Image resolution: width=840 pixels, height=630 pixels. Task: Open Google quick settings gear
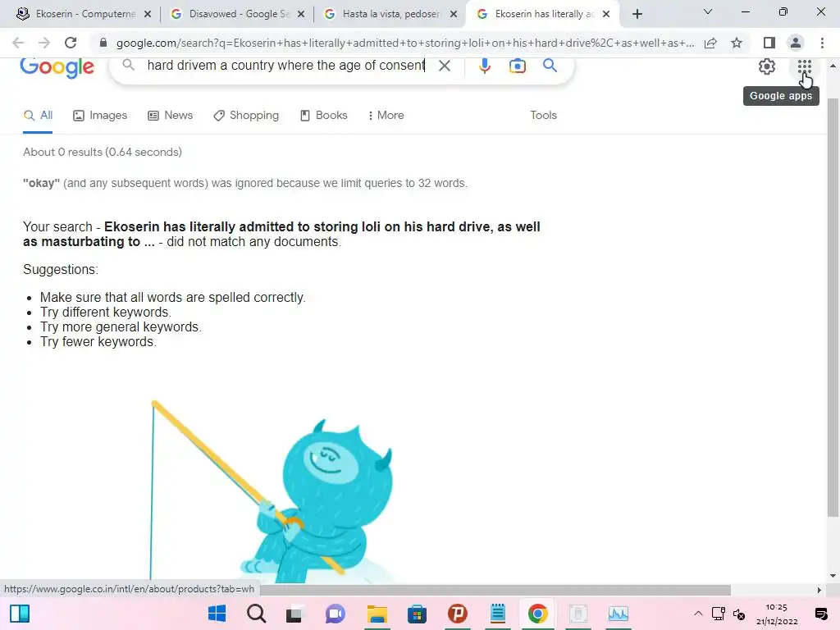[767, 66]
